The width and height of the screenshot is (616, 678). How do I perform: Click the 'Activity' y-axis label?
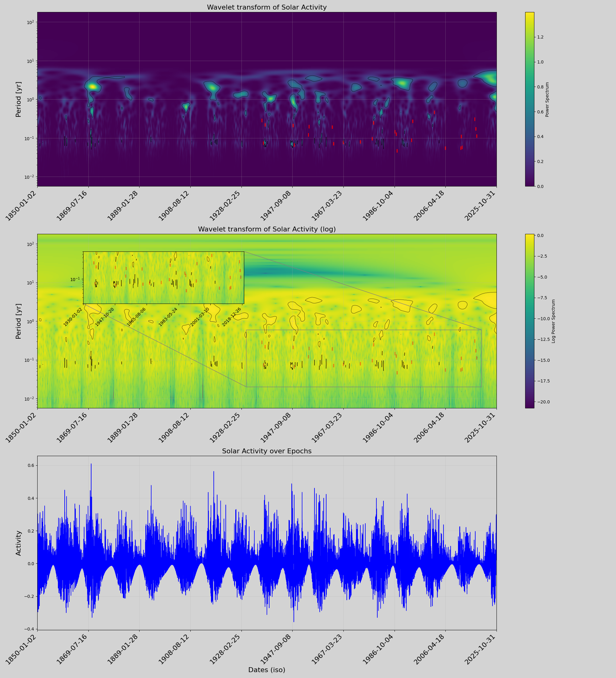[19, 543]
